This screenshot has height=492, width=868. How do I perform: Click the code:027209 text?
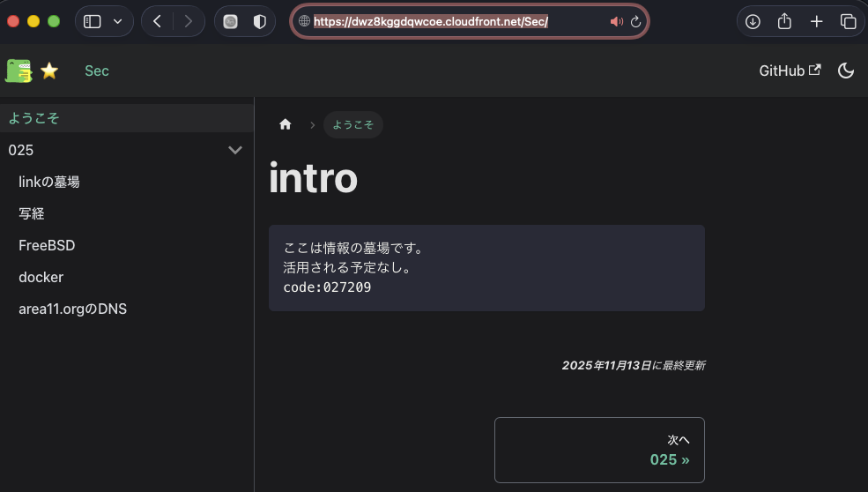tap(327, 287)
